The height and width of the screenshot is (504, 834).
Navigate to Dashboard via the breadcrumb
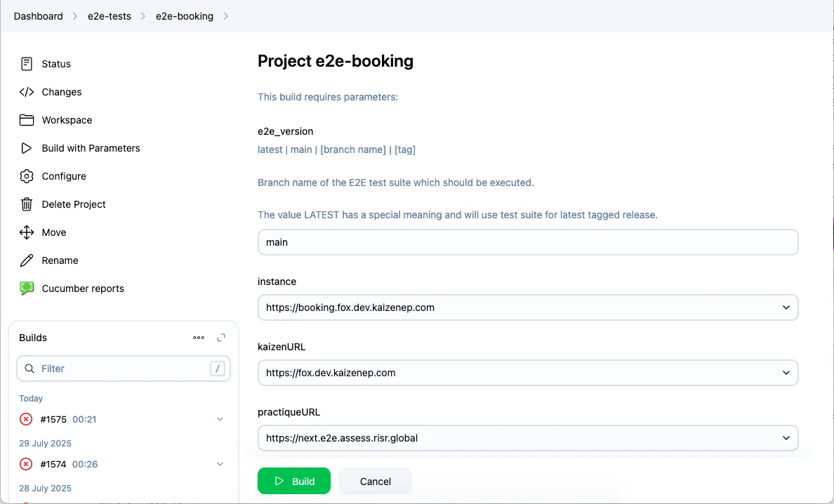[38, 15]
